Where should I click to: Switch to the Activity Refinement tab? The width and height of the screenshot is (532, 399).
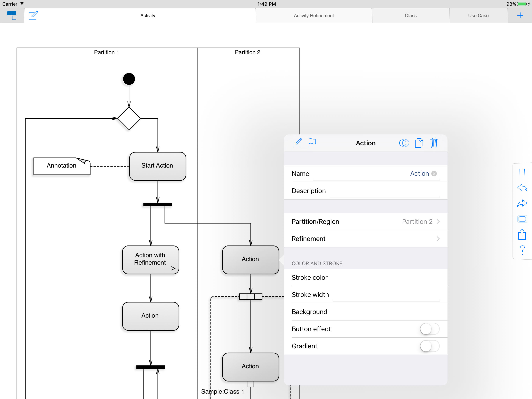(x=314, y=15)
